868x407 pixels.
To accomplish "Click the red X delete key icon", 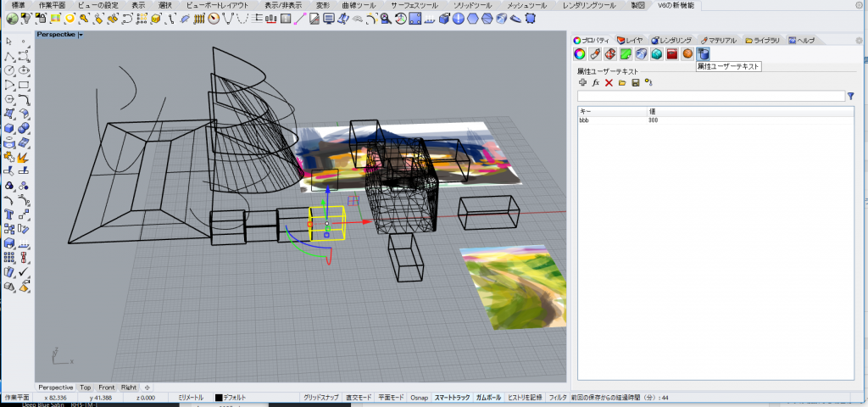I will (609, 83).
